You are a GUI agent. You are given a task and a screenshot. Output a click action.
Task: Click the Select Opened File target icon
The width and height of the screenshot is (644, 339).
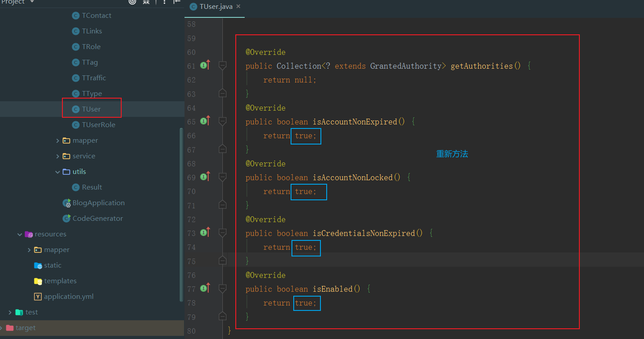131,2
